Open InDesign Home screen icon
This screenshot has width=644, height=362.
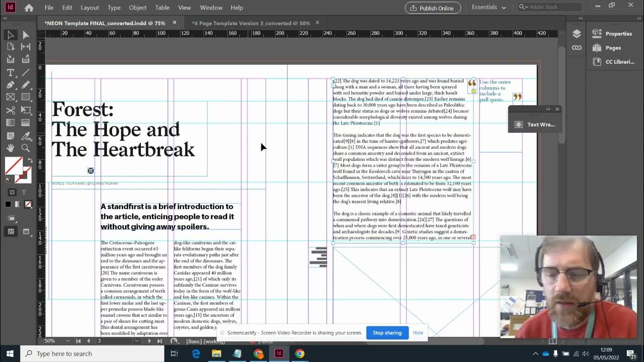click(x=29, y=8)
